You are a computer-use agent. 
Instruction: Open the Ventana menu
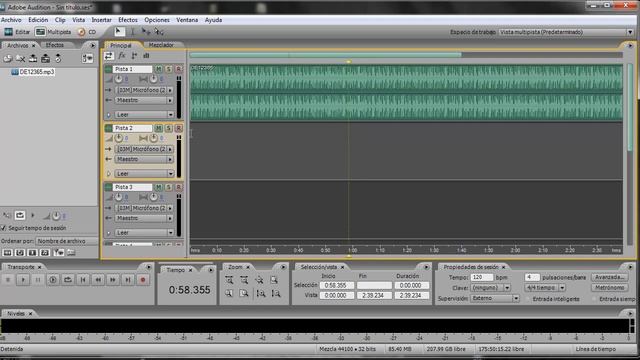[187, 20]
